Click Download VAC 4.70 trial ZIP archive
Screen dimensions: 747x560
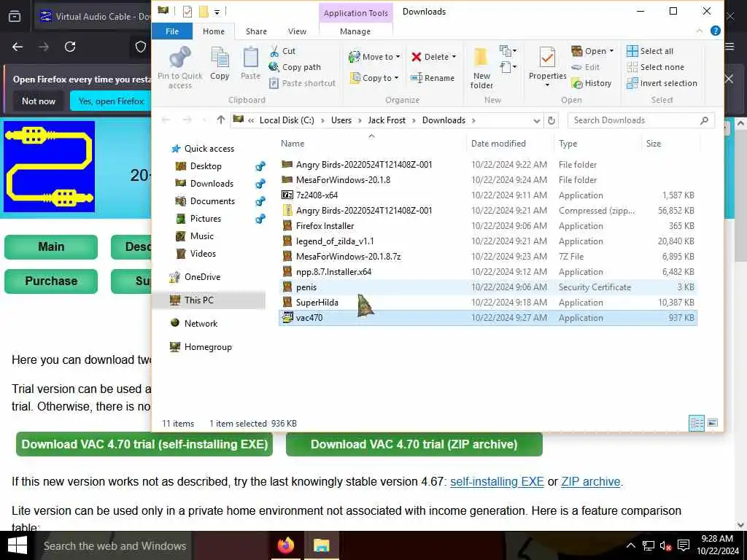click(414, 444)
